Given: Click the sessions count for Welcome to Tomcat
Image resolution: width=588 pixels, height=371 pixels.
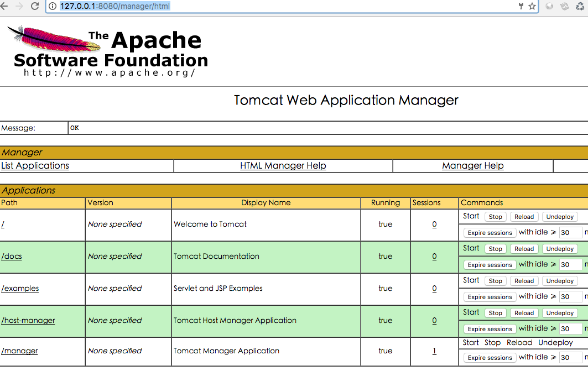Looking at the screenshot, I should tap(434, 224).
